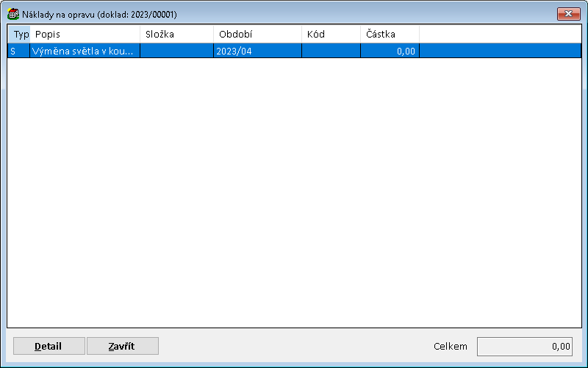
Task: Click the Celkem label
Action: click(x=450, y=347)
